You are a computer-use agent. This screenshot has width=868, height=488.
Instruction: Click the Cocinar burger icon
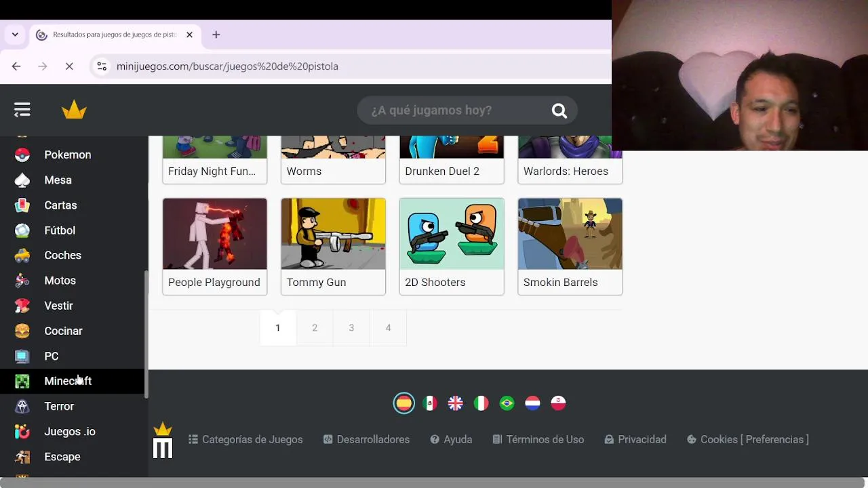click(x=22, y=331)
